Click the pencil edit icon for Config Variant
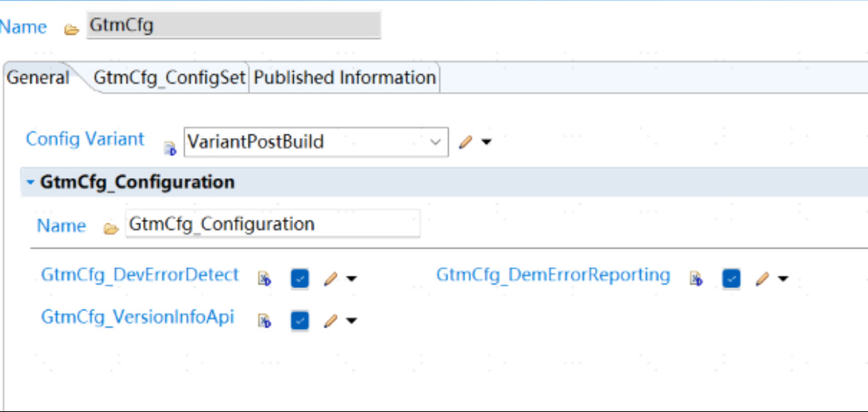The height and width of the screenshot is (412, 868). pyautogui.click(x=466, y=143)
